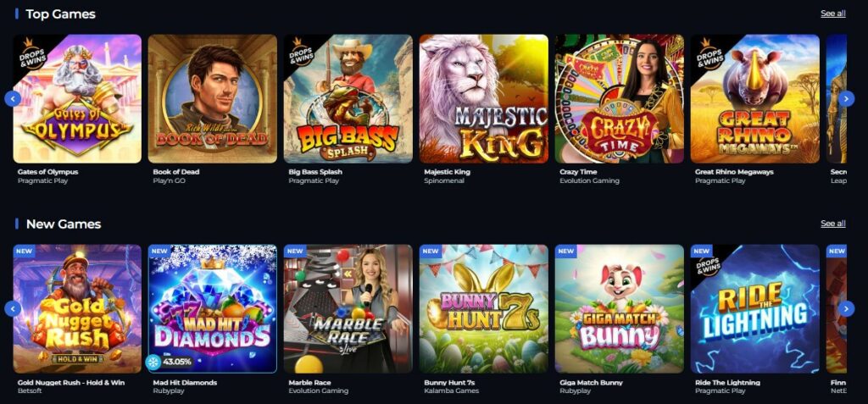The width and height of the screenshot is (868, 404).
Task: Click Drops & Wins badge on Gates of Olympus
Action: pyautogui.click(x=31, y=52)
